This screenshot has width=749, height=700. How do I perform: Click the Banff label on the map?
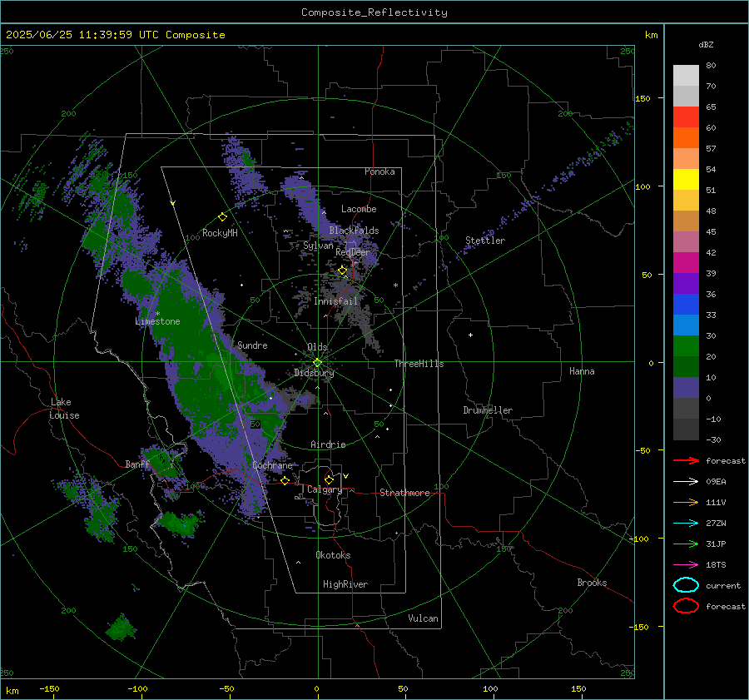click(x=137, y=464)
